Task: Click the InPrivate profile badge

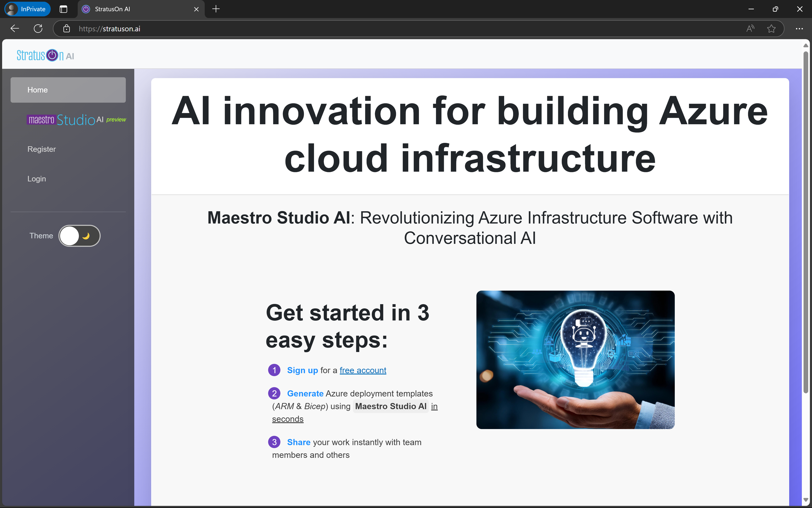Action: pos(27,9)
